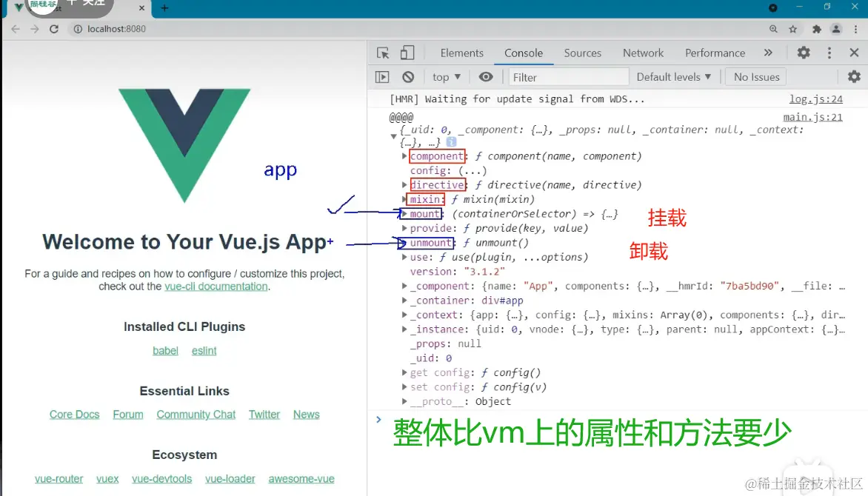The width and height of the screenshot is (868, 496).
Task: Open the top context dropdown
Action: coord(446,77)
